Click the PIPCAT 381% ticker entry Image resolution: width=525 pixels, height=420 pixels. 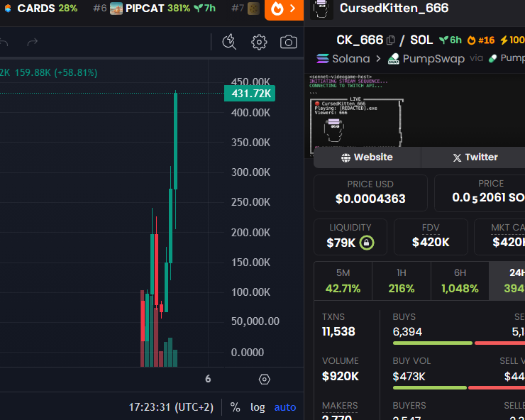[155, 9]
